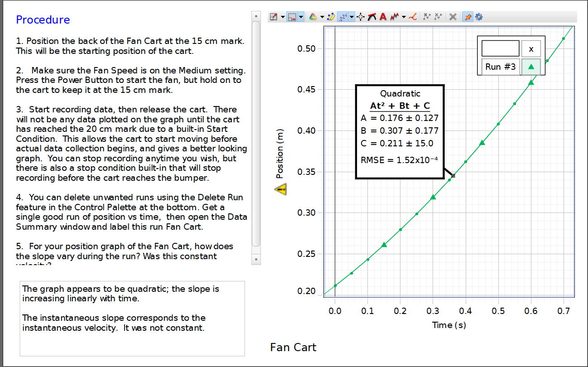Select the Scale-to-Fit tool
The width and height of the screenshot is (588, 367).
(x=274, y=17)
